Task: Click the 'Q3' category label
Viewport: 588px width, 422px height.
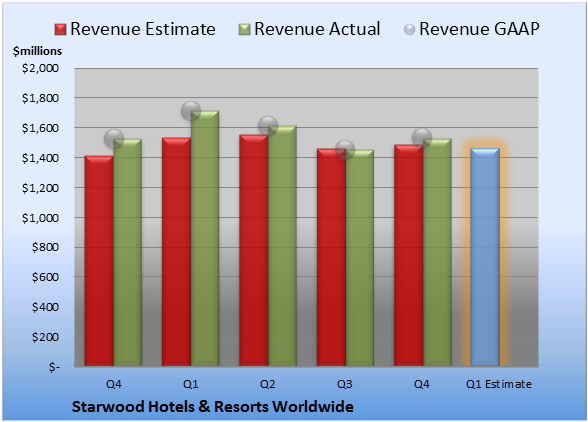Action: coord(345,384)
